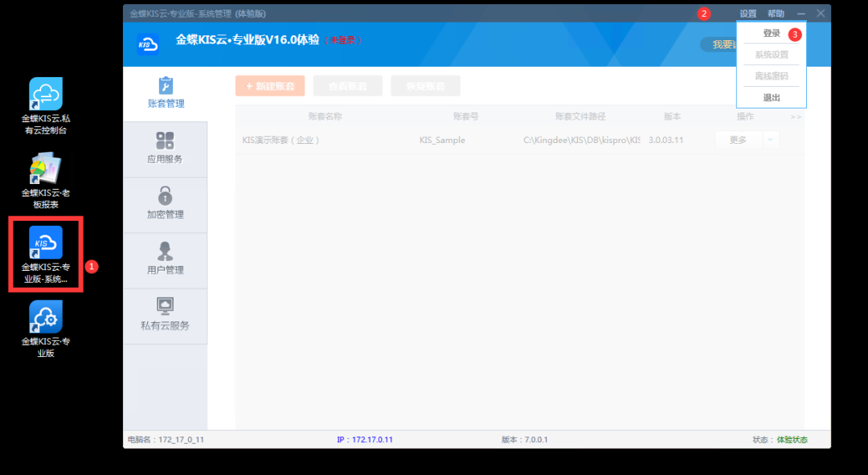Open 加密管理 sidebar section
This screenshot has width=868, height=475.
click(166, 205)
